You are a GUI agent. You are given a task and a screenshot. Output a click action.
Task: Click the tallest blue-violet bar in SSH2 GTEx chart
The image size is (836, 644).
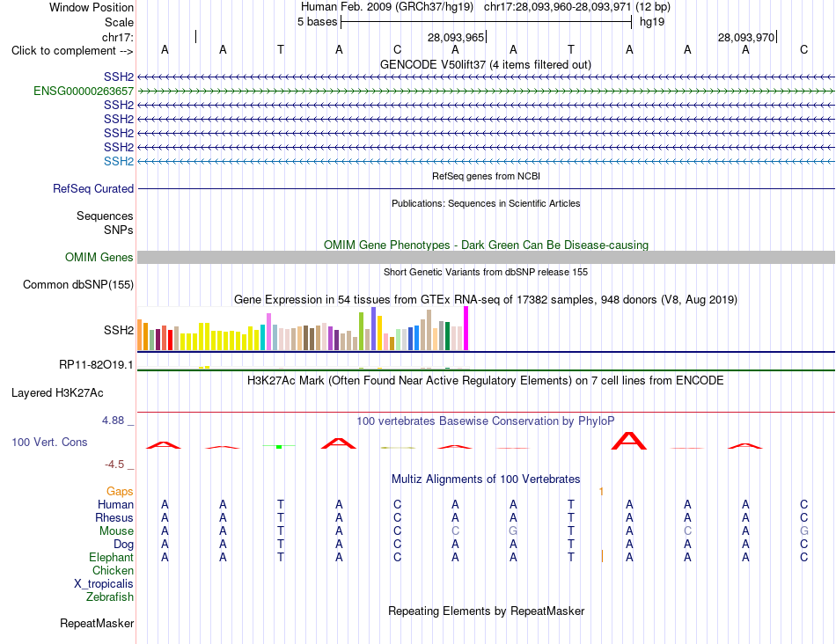pyautogui.click(x=374, y=328)
